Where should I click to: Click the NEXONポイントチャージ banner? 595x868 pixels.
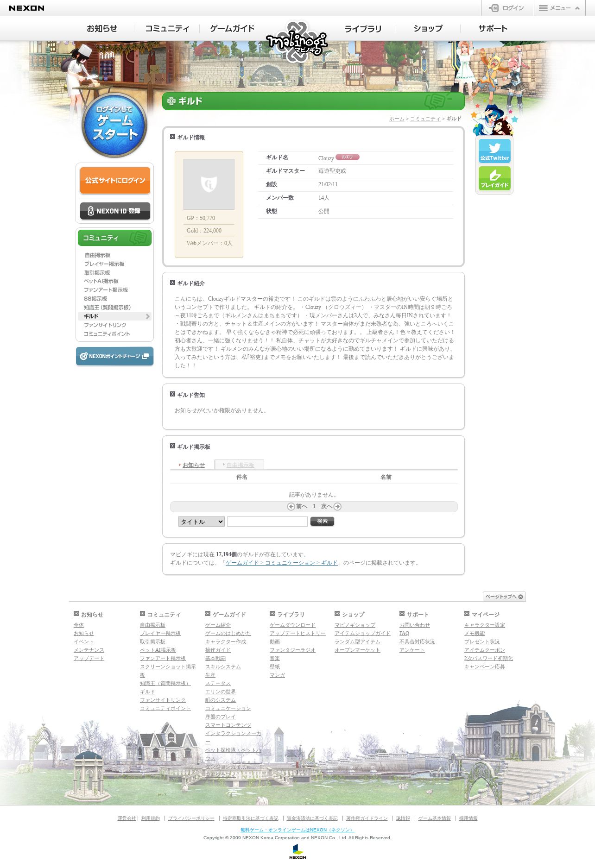coord(115,356)
